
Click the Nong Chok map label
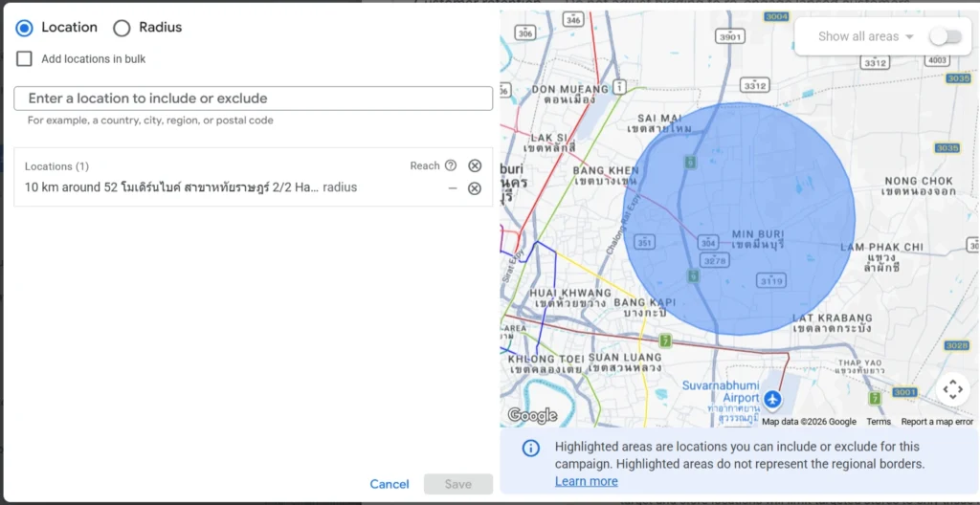point(919,187)
